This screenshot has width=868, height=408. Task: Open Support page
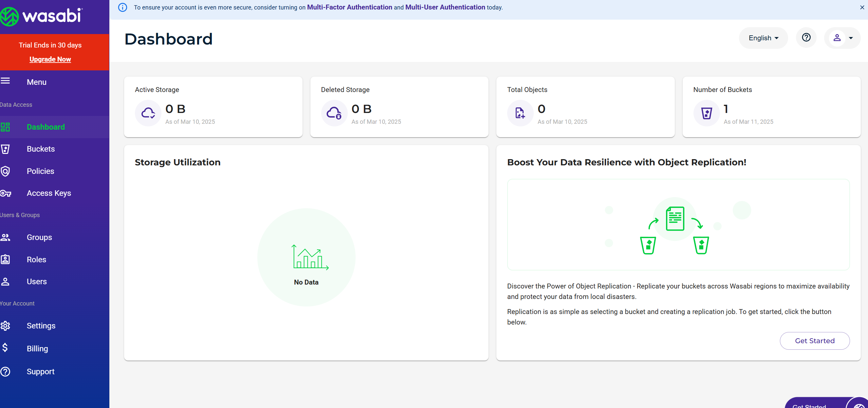(x=55, y=372)
